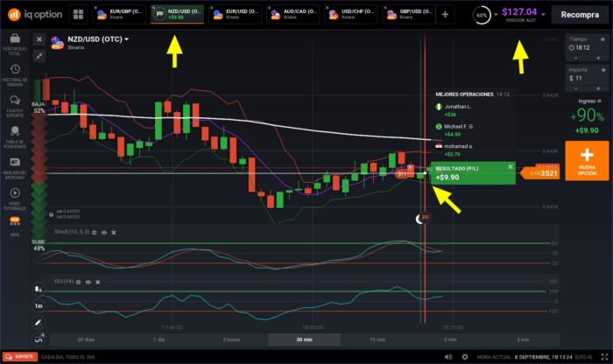Viewport: 613px width, 364px height.
Task: Open CCI (14) indicator settings gear
Action: point(78,282)
